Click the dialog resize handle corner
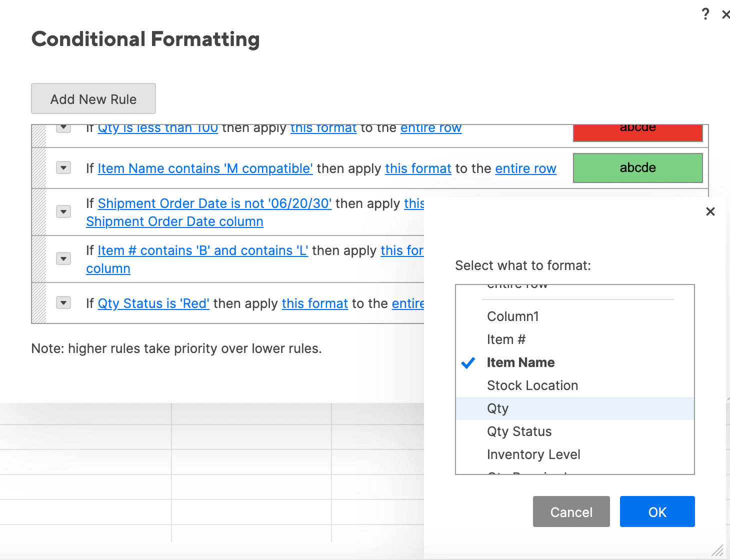730x560 pixels. (x=717, y=550)
